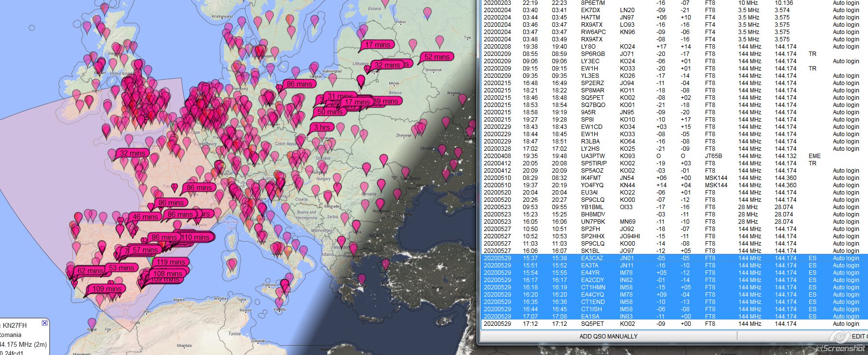Click the "50 mins" marker over Poland
868x355 pixels.
click(330, 112)
